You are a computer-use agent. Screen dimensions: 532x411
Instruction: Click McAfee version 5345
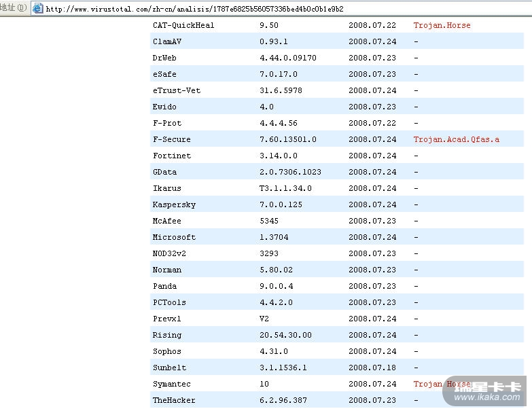(x=268, y=221)
